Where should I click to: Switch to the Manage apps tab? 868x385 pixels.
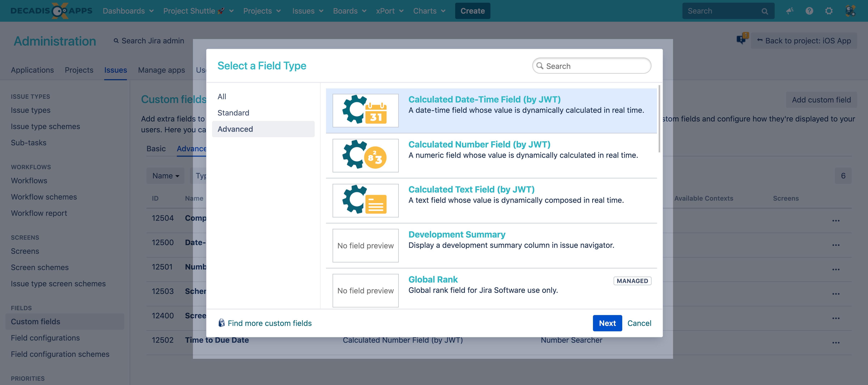click(161, 70)
